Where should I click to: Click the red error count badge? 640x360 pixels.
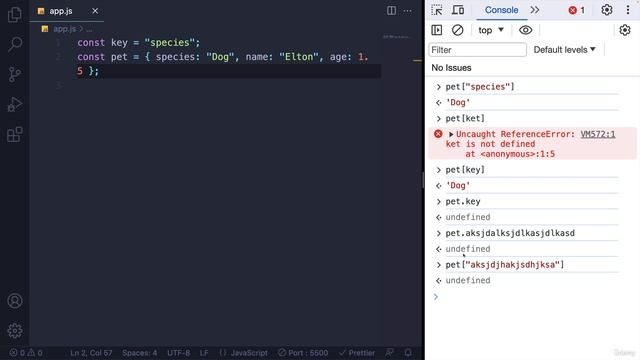[576, 11]
